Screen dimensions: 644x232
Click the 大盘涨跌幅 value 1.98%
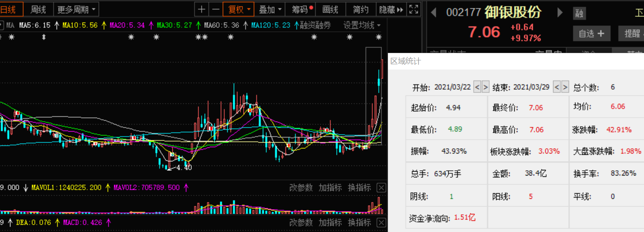(x=631, y=151)
